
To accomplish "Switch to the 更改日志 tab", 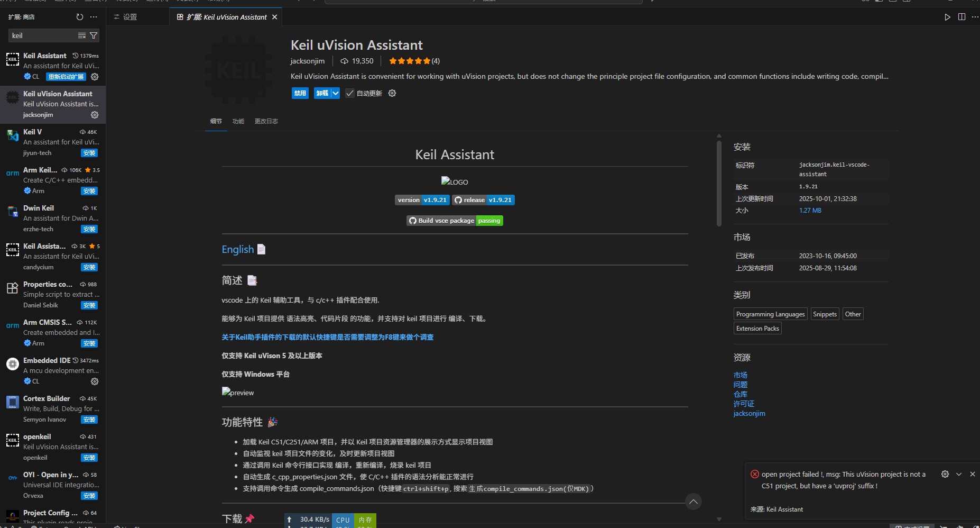I will pos(266,121).
